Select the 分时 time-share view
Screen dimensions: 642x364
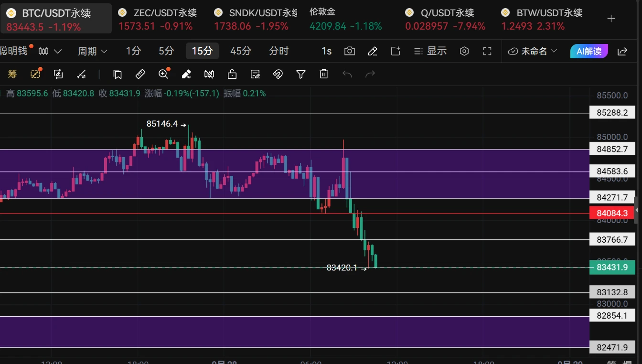point(279,51)
